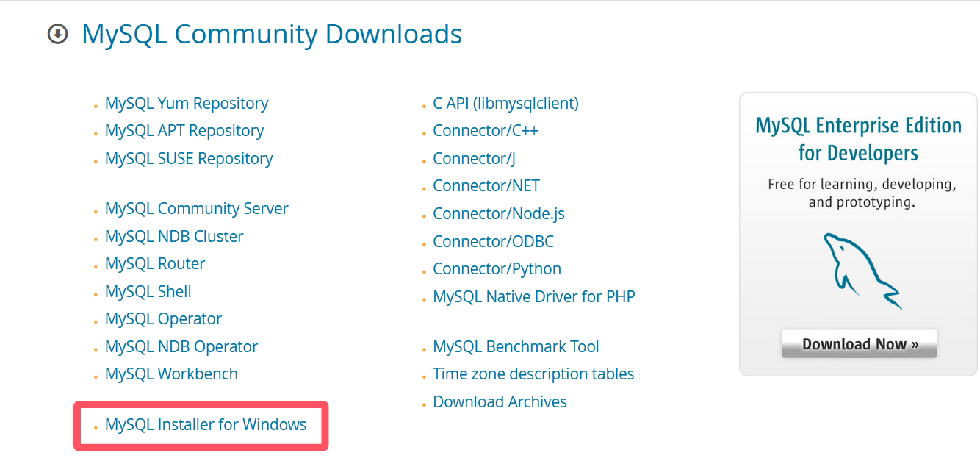Go to MySQL Community Server downloads
The height and width of the screenshot is (464, 980).
197,208
